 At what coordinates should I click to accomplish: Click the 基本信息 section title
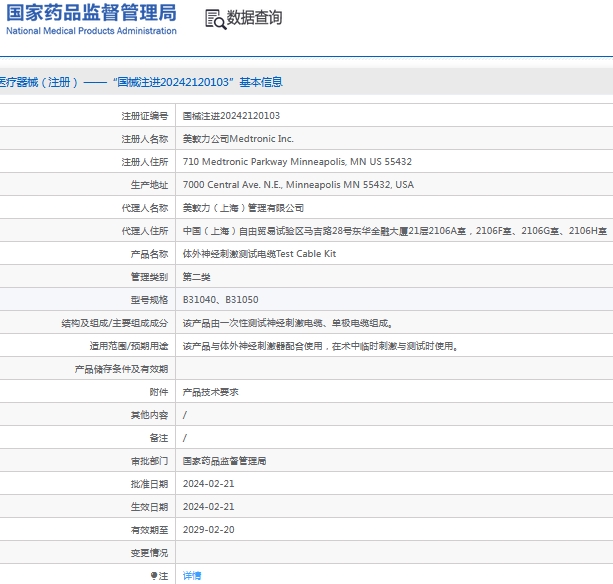(261, 82)
